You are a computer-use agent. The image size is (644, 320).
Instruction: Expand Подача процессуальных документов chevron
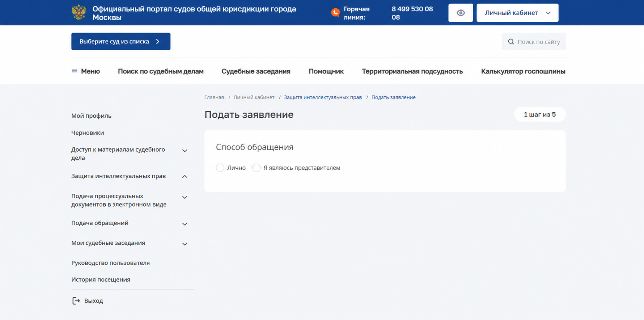click(185, 197)
